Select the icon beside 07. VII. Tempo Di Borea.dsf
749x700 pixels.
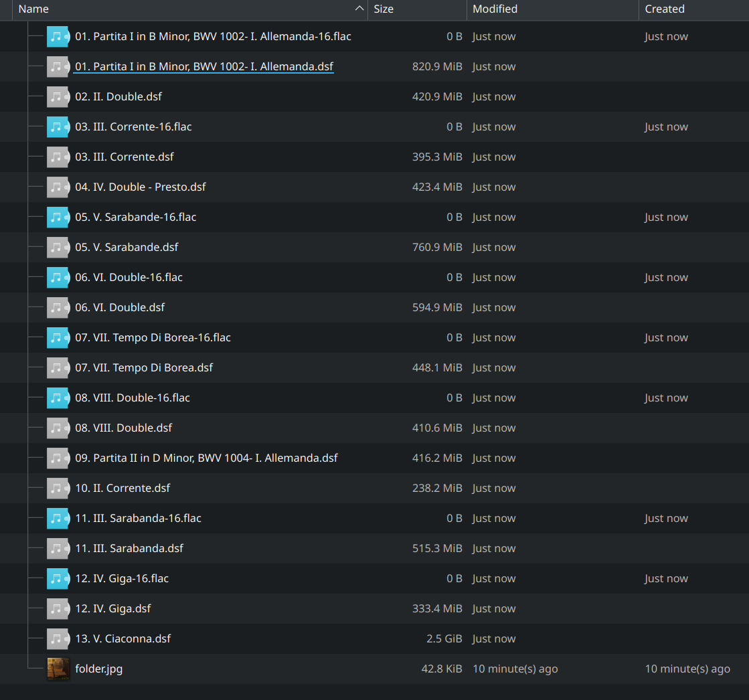58,367
